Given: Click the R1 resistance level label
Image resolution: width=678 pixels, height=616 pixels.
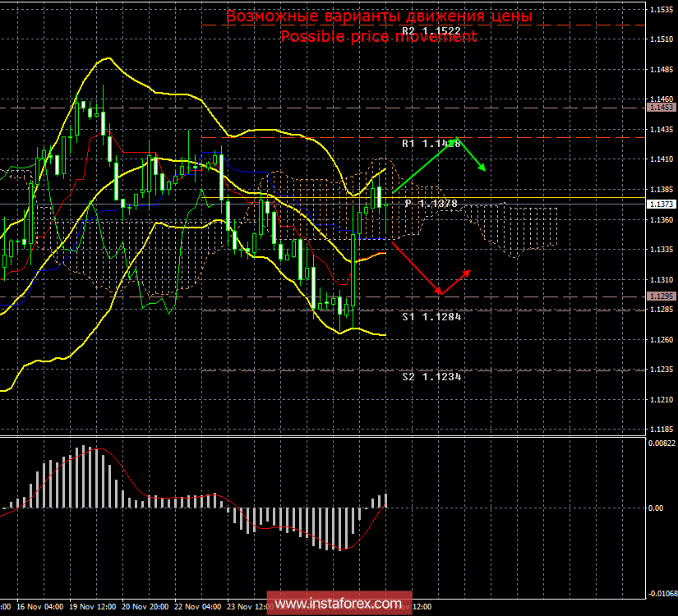Looking at the screenshot, I should click(431, 144).
